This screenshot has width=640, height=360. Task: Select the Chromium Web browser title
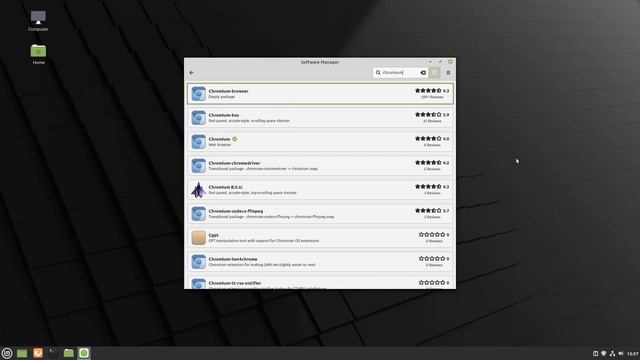219,139
